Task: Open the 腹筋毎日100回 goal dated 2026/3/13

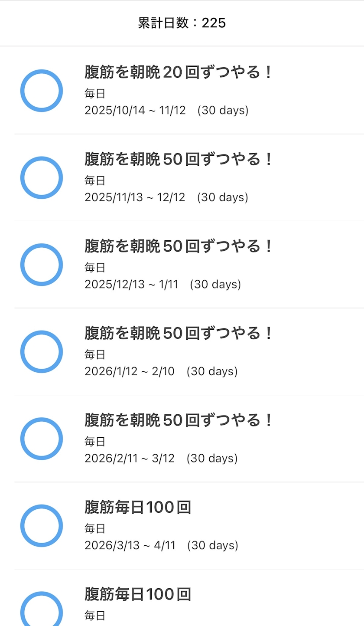Action: tap(138, 507)
